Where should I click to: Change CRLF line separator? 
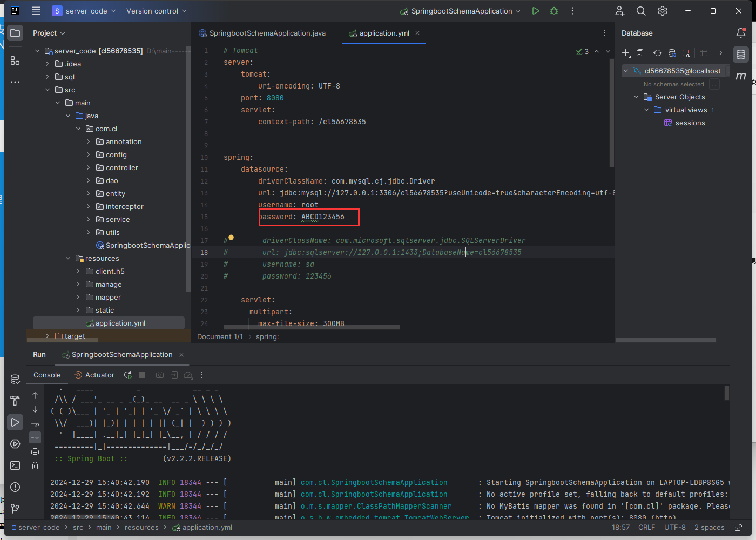(646, 528)
